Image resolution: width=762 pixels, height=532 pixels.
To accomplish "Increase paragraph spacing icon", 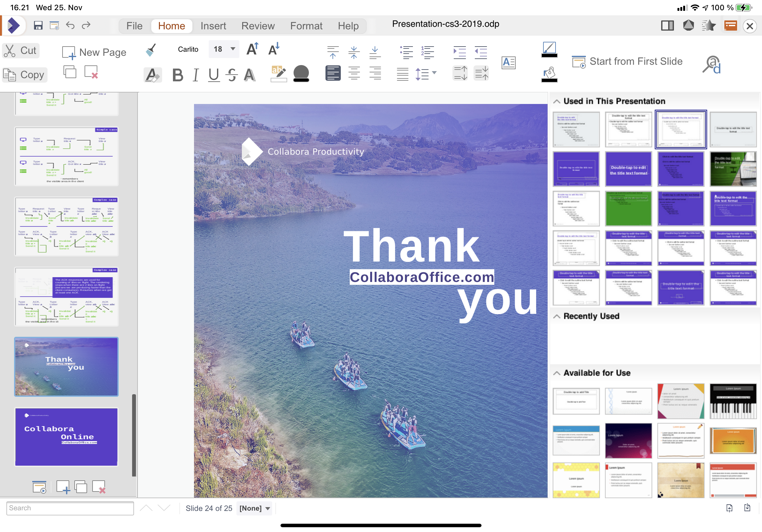I will point(460,73).
